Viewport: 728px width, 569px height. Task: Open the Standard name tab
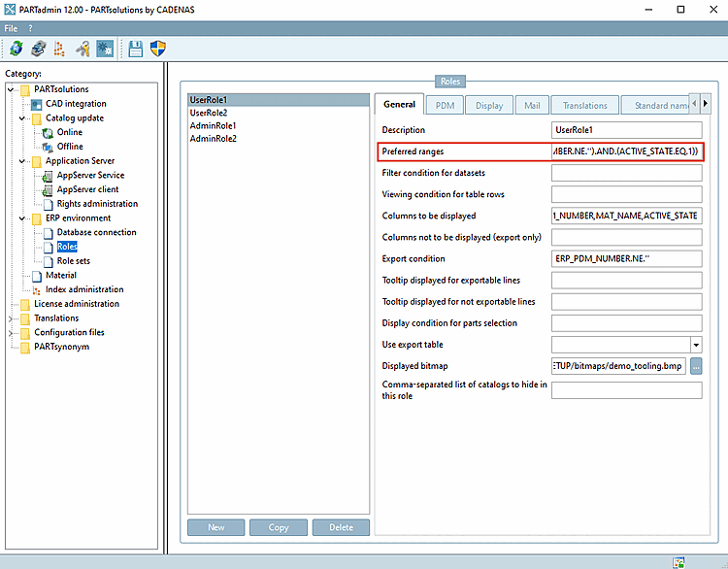(655, 106)
